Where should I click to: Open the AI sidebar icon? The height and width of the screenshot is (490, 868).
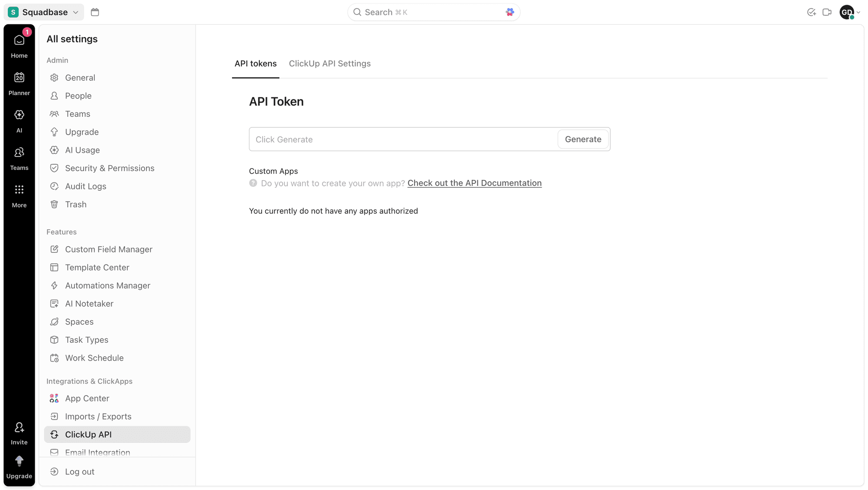[x=19, y=115]
